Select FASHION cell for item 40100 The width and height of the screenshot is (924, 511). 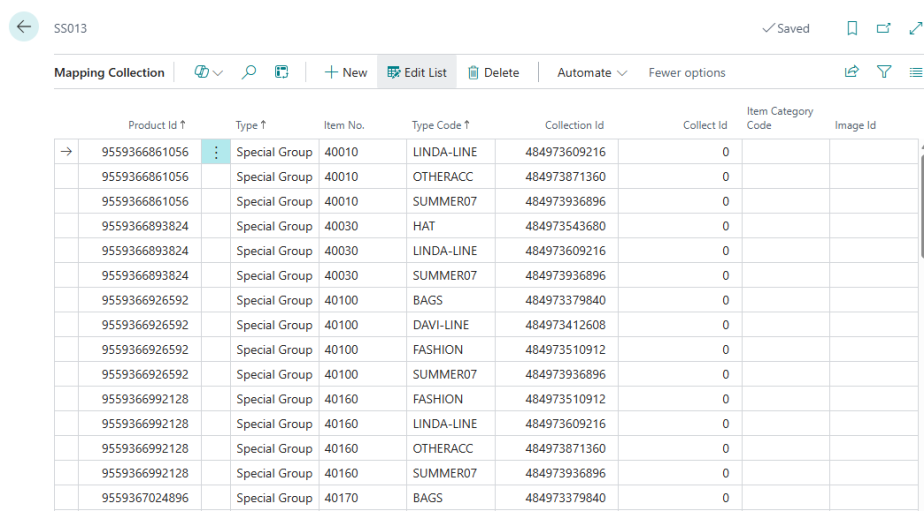[x=451, y=350]
